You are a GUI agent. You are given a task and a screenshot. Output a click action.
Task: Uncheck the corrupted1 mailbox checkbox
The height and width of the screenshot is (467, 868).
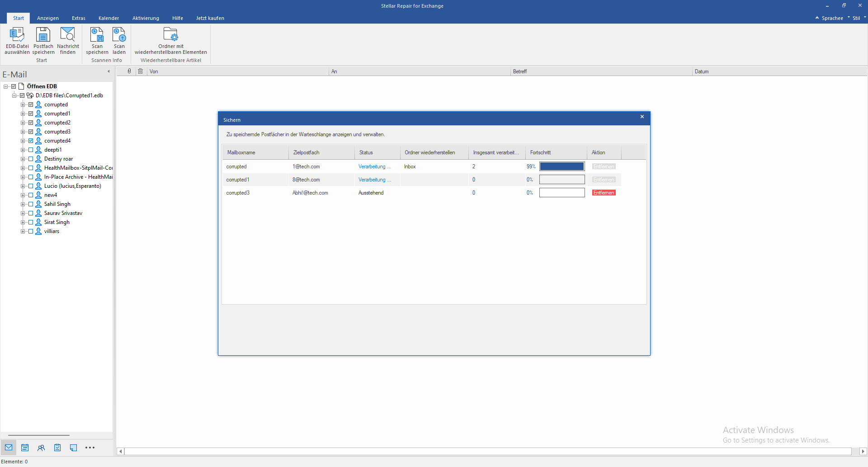pos(31,114)
